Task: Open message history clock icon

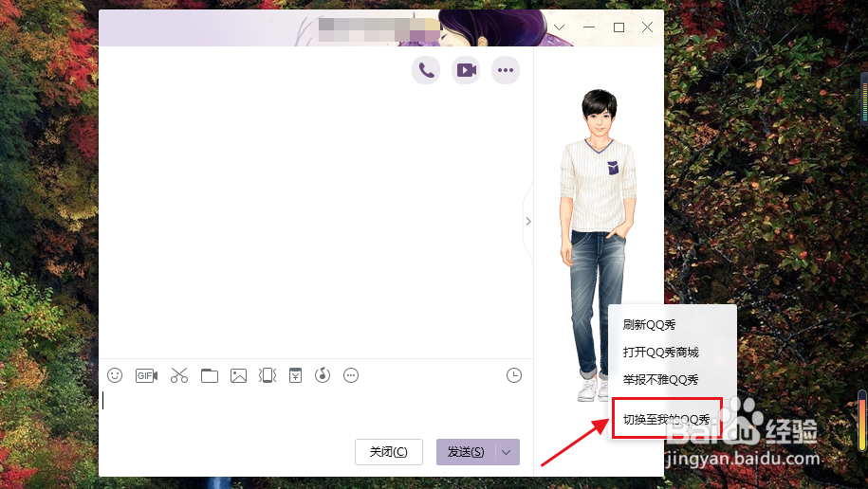Action: point(514,375)
